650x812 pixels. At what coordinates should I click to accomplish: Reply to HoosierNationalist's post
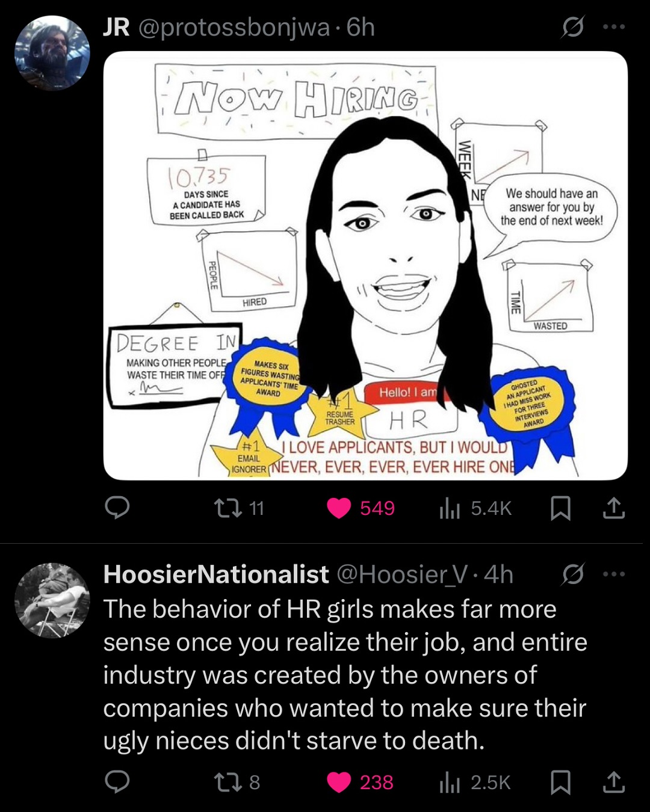coord(117,782)
